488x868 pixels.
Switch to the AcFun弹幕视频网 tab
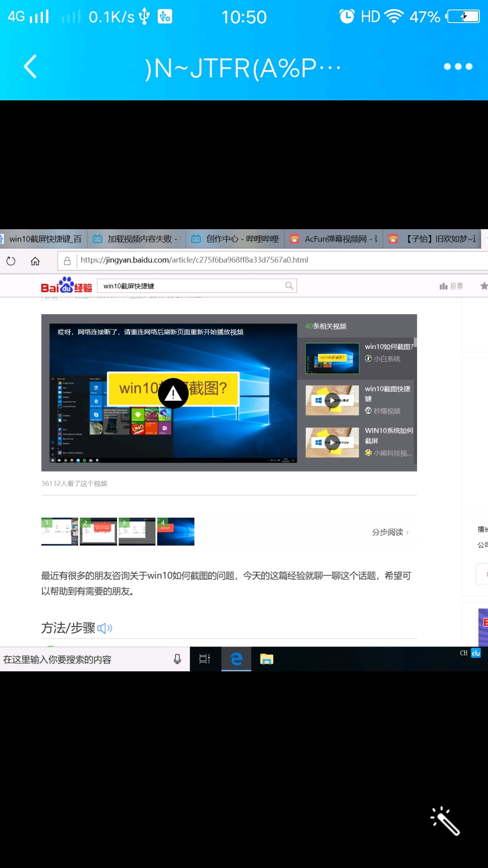pos(333,239)
